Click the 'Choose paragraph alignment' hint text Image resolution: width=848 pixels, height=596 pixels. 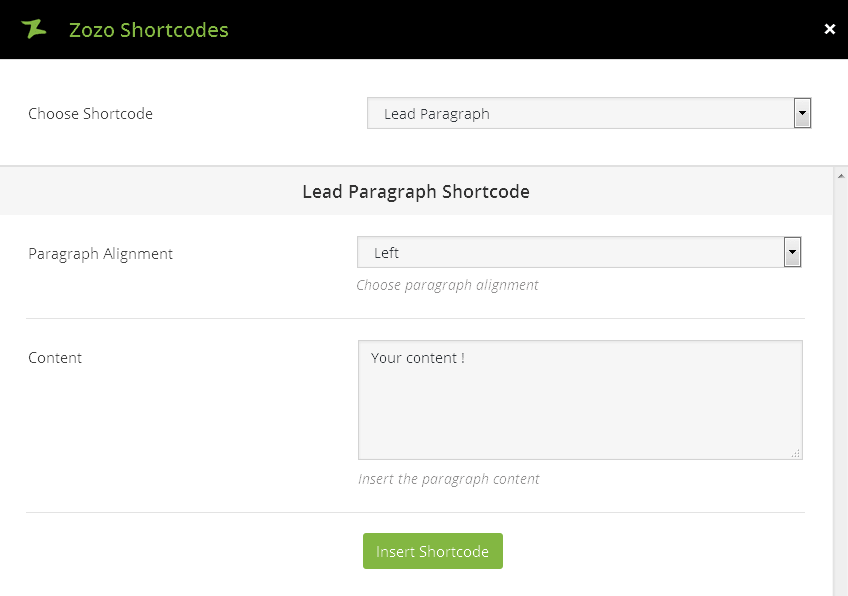447,285
